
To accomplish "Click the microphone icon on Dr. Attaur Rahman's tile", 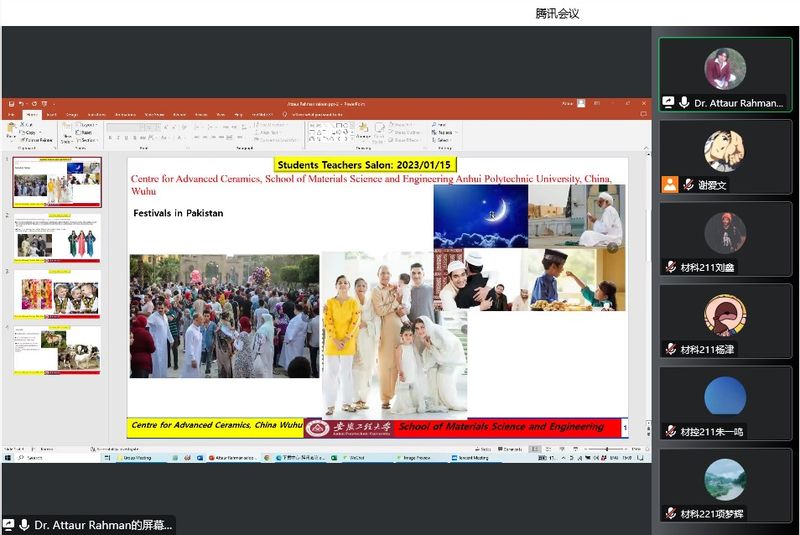I will point(685,103).
